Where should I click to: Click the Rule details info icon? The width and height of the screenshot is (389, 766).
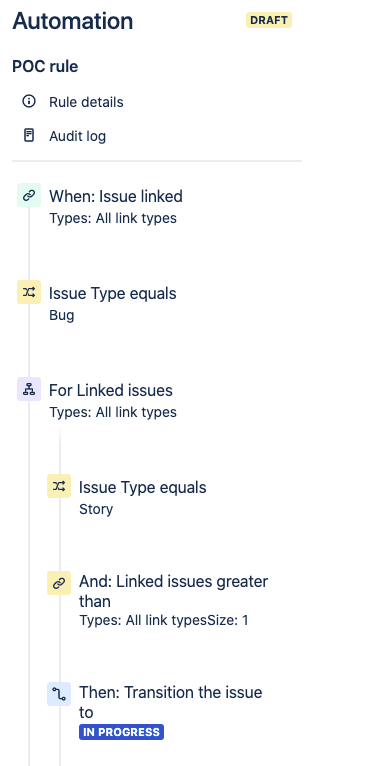click(29, 102)
